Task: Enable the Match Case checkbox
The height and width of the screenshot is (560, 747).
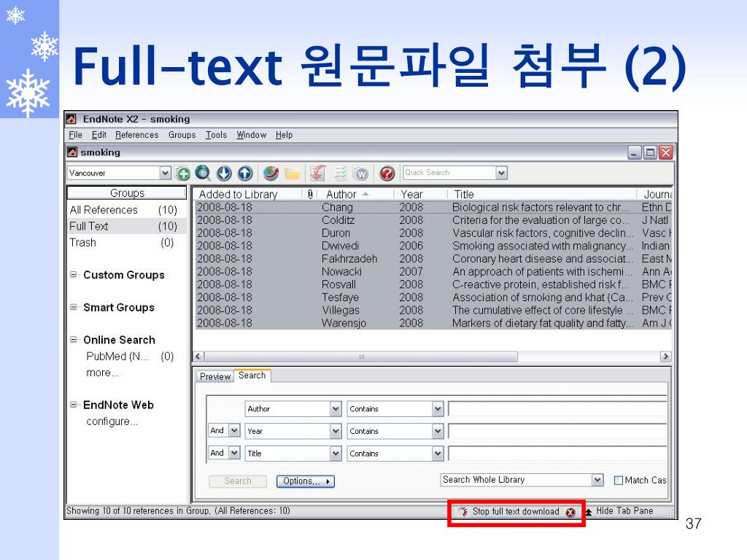Action: click(619, 481)
